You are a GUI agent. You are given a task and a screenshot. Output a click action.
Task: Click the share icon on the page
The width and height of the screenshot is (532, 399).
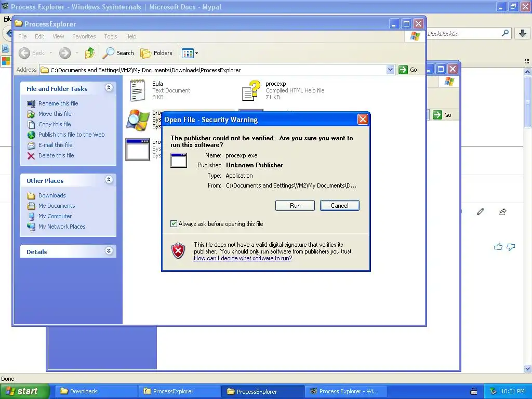502,212
